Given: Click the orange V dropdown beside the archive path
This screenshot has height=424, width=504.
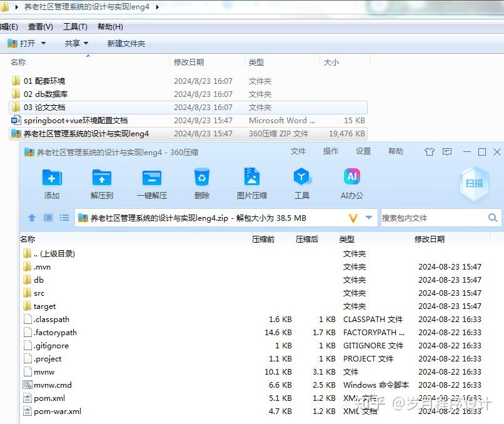Looking at the screenshot, I should point(353,218).
